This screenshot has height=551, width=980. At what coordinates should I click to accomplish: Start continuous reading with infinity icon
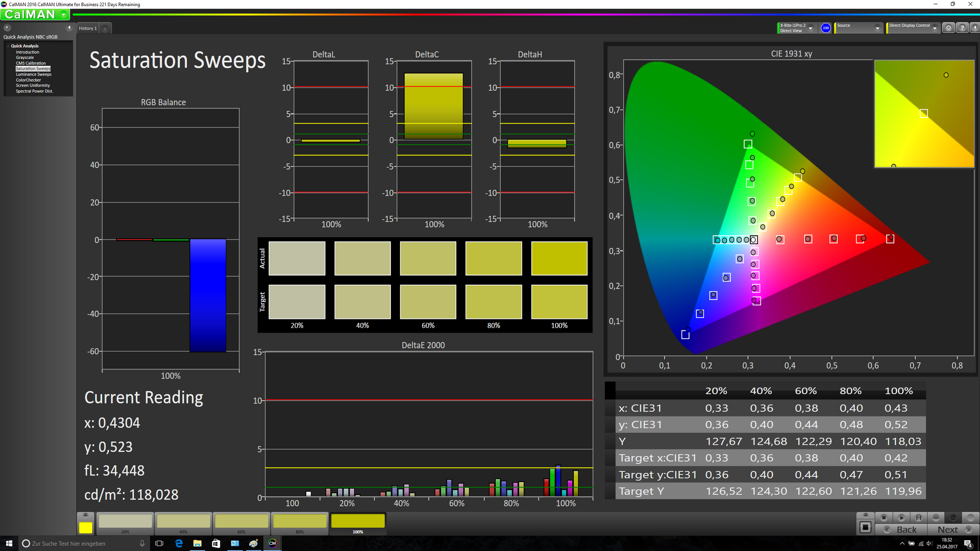[936, 517]
